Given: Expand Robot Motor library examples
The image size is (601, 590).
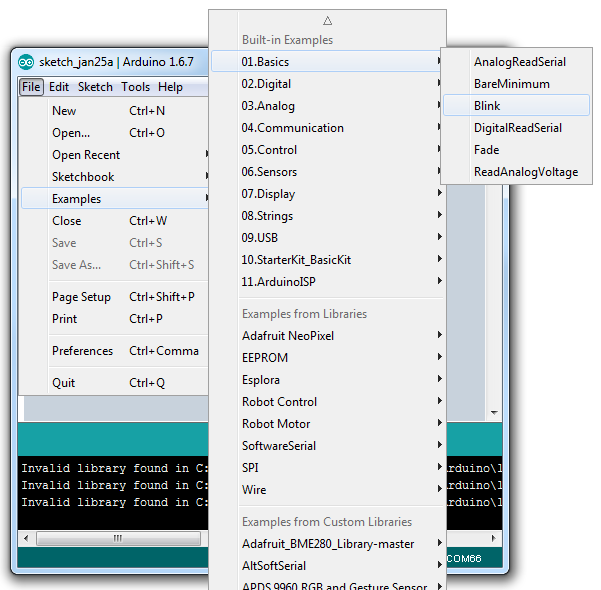Looking at the screenshot, I should 327,424.
